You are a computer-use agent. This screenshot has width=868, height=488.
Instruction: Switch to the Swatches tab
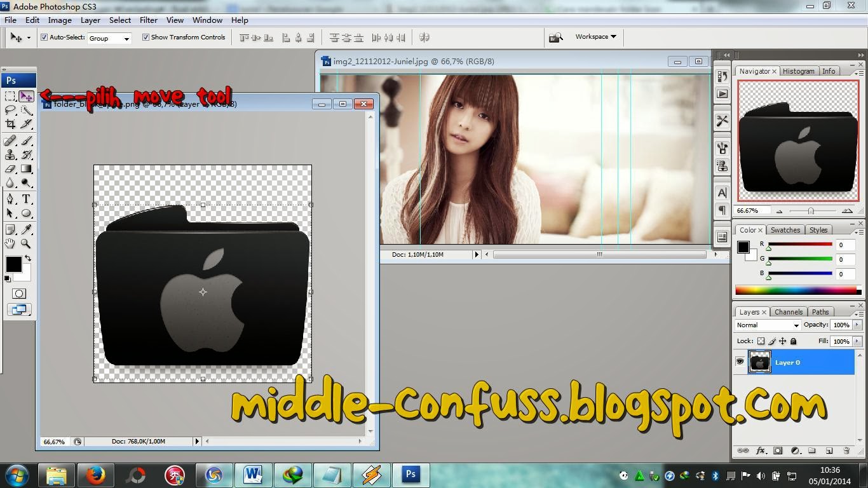coord(785,230)
